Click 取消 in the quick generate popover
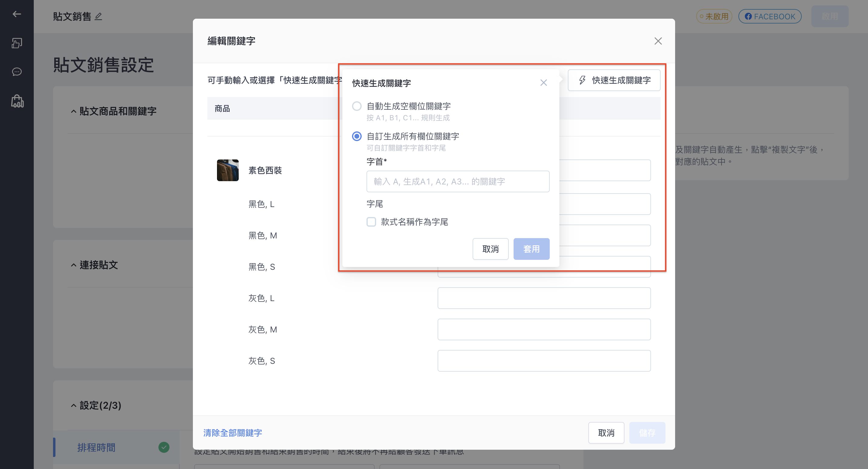The height and width of the screenshot is (469, 868). [x=490, y=249]
